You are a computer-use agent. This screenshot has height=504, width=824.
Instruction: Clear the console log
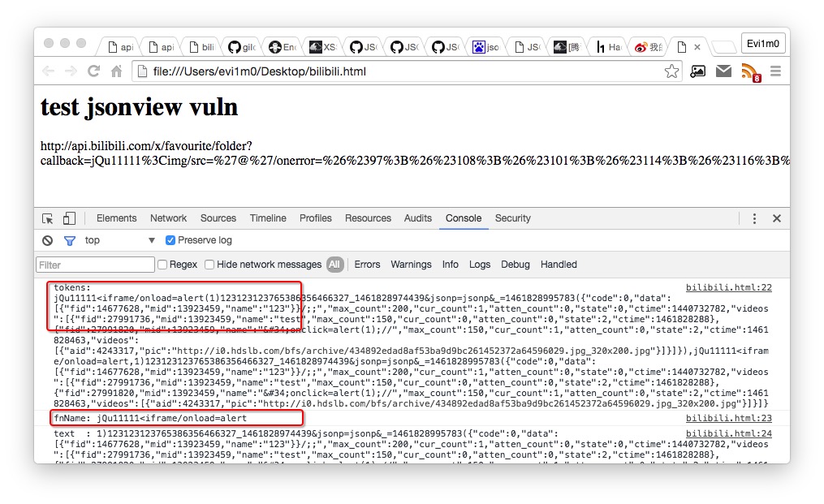click(x=47, y=241)
